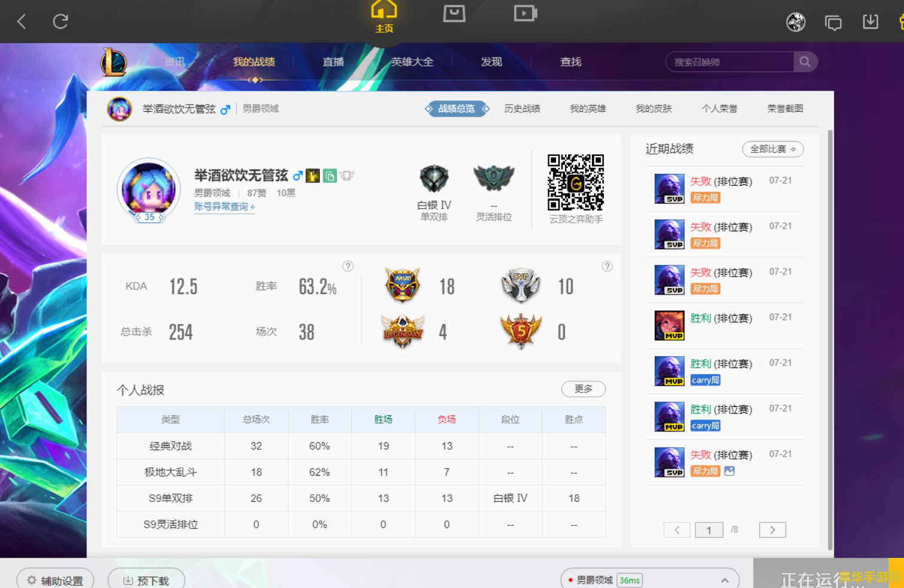This screenshot has height=588, width=904.
Task: Select the 我的英雄 sub-tab
Action: click(x=588, y=109)
